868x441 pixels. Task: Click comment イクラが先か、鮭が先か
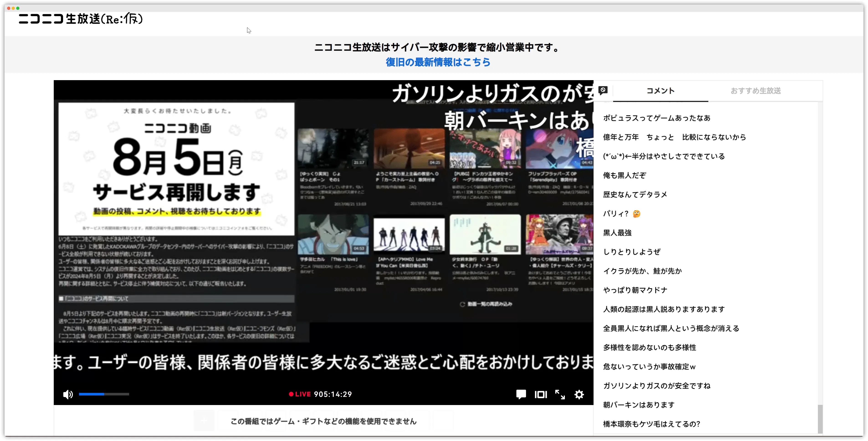click(x=642, y=271)
